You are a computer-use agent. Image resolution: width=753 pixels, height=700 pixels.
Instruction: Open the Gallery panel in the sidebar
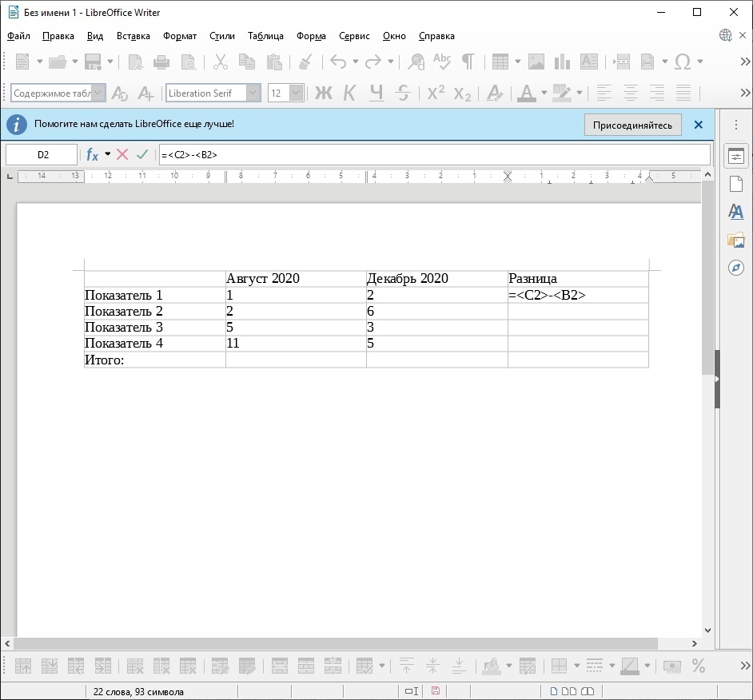(736, 240)
